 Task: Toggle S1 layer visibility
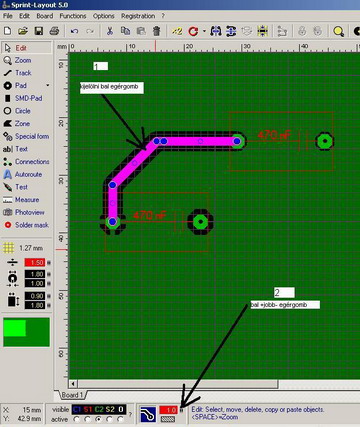(x=88, y=409)
